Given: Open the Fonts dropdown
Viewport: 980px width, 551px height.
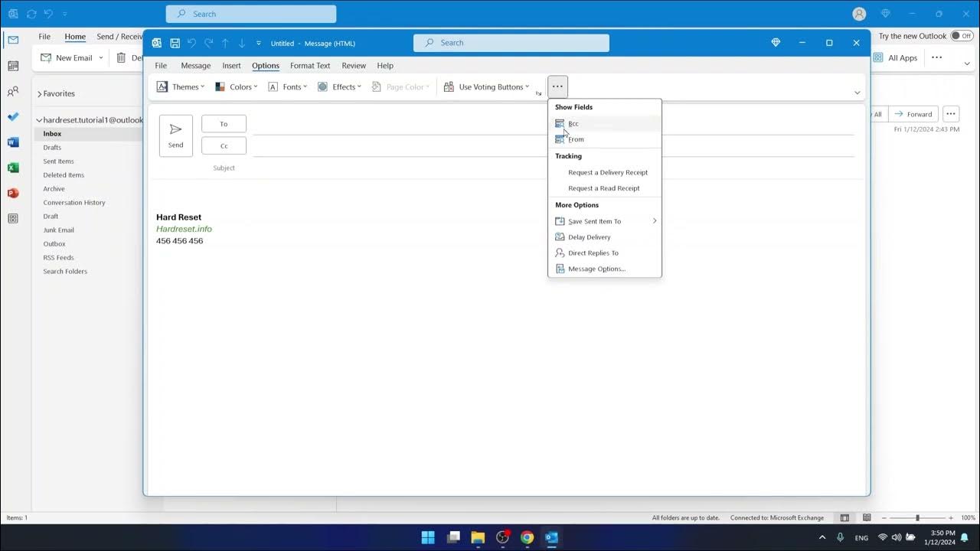Looking at the screenshot, I should pyautogui.click(x=289, y=86).
